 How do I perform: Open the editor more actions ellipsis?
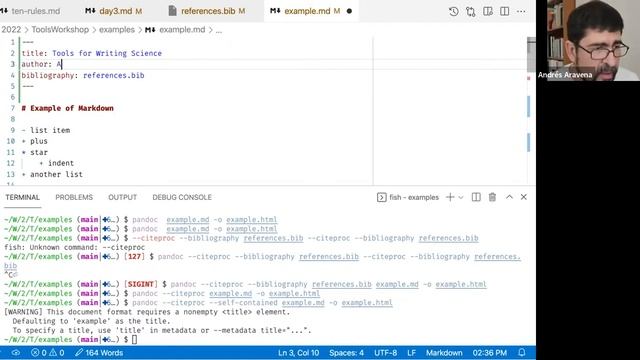[521, 11]
